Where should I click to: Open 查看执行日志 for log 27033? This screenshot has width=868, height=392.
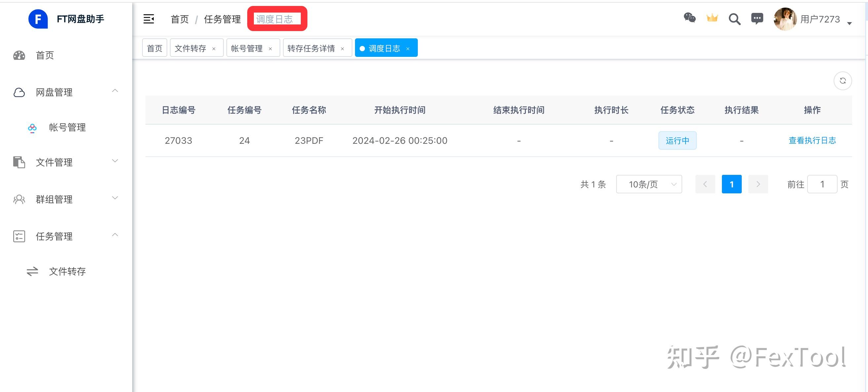pos(812,140)
